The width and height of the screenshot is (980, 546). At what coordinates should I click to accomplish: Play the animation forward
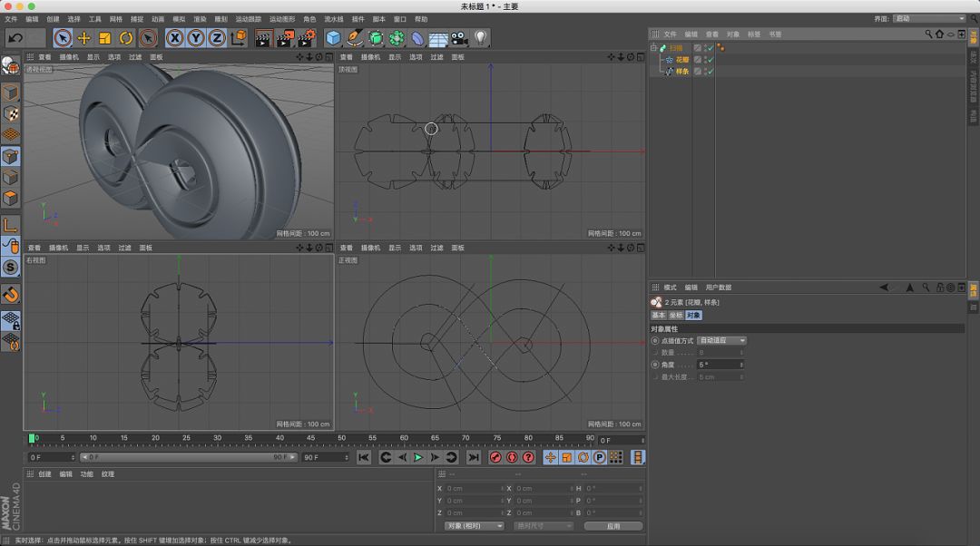[418, 457]
